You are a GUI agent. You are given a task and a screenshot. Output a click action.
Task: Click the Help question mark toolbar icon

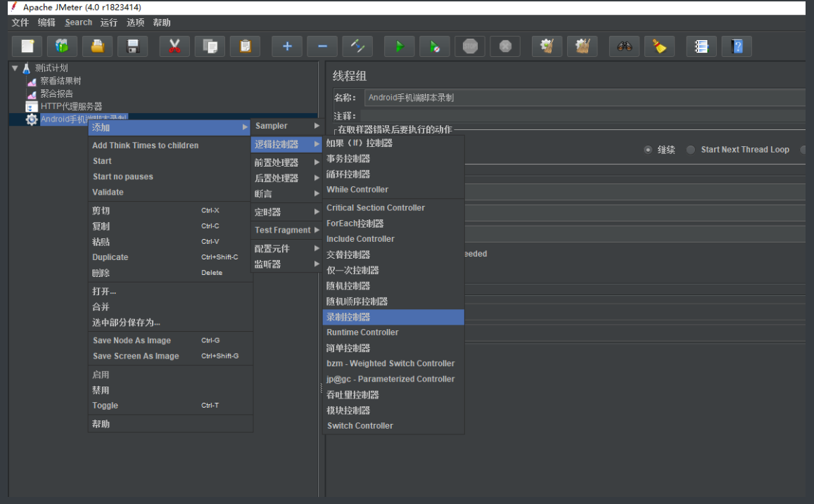tap(737, 46)
